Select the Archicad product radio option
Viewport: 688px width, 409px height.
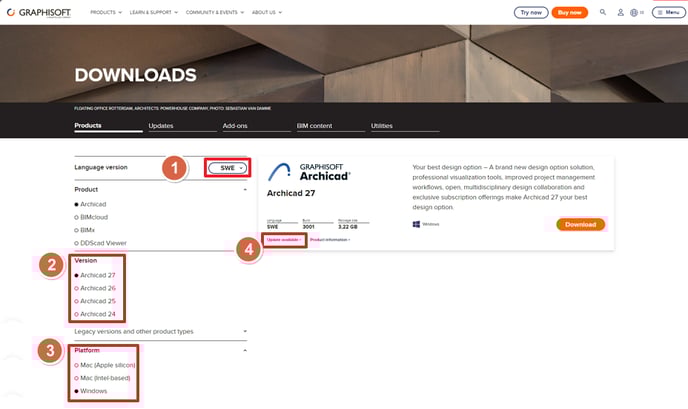90,204
